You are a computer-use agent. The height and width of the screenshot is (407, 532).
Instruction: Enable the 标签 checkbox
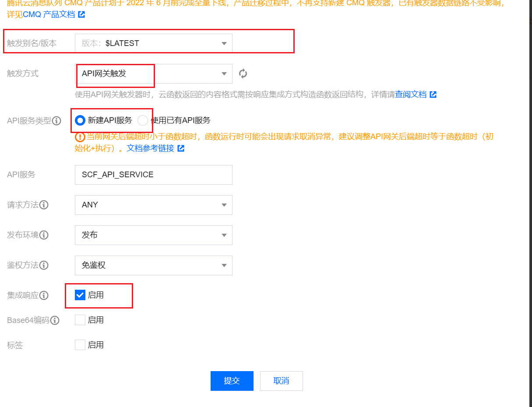[x=80, y=345]
